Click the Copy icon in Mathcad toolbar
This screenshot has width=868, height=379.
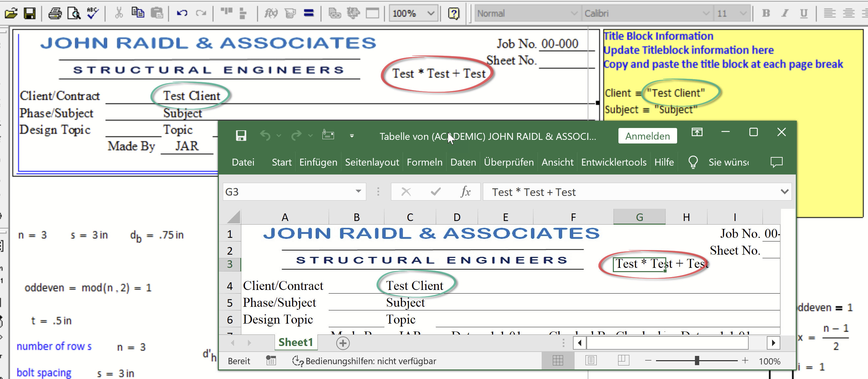click(x=137, y=13)
